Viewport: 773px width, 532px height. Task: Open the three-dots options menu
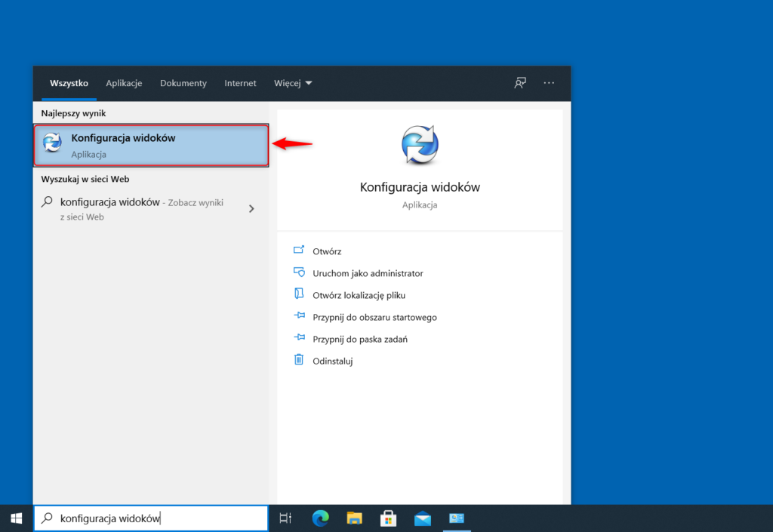click(549, 83)
